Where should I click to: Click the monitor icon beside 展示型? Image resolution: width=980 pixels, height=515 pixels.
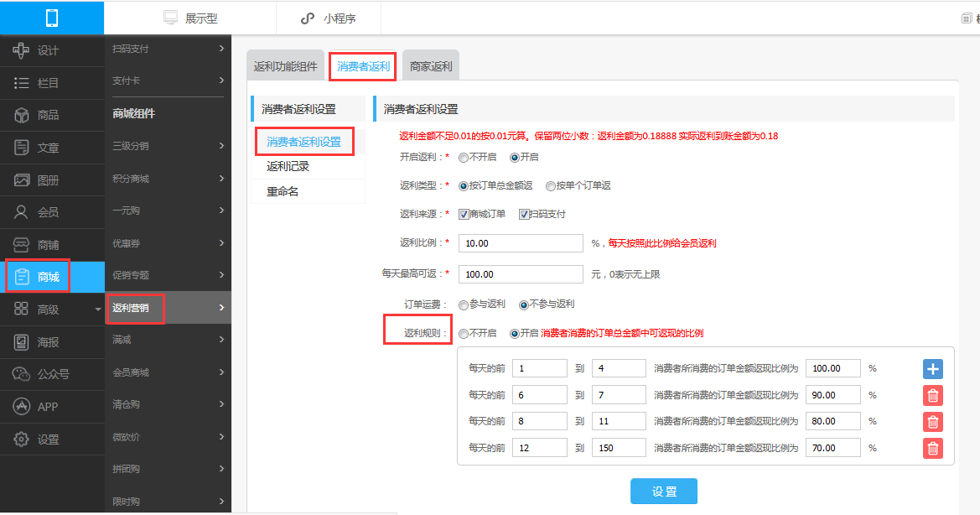click(170, 18)
